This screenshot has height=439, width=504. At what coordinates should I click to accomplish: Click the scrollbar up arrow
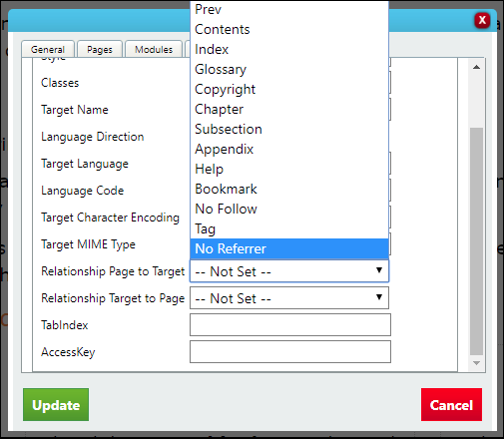tap(476, 67)
